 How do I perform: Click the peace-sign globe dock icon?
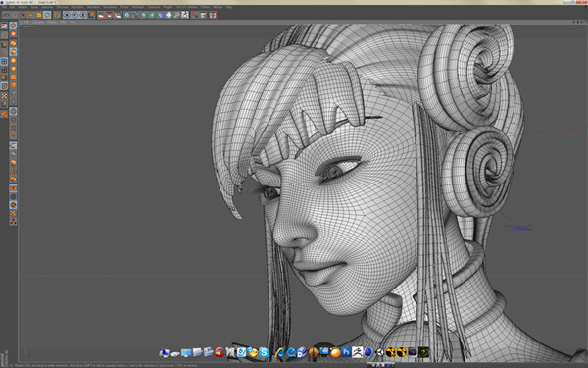coord(314,352)
